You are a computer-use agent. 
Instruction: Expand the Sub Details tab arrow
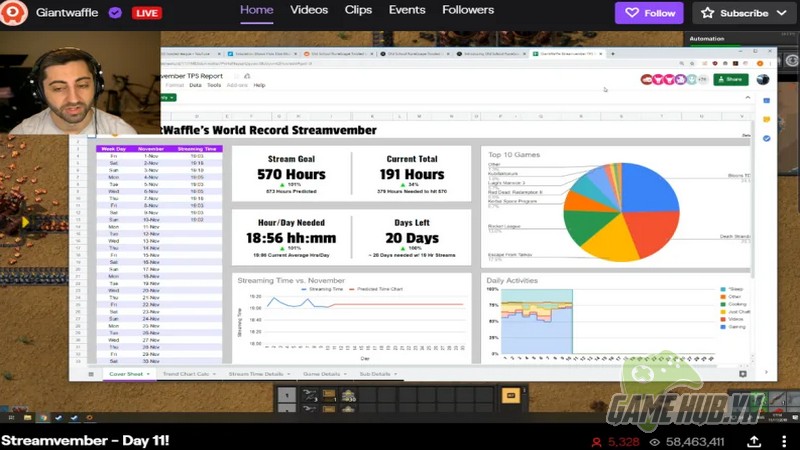point(395,374)
